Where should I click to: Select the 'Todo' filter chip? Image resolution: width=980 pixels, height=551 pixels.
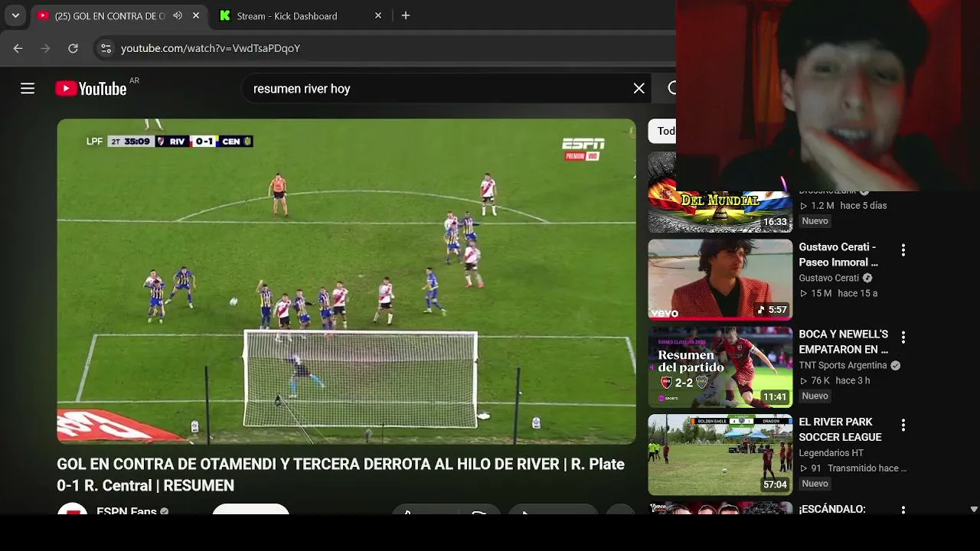tap(664, 131)
